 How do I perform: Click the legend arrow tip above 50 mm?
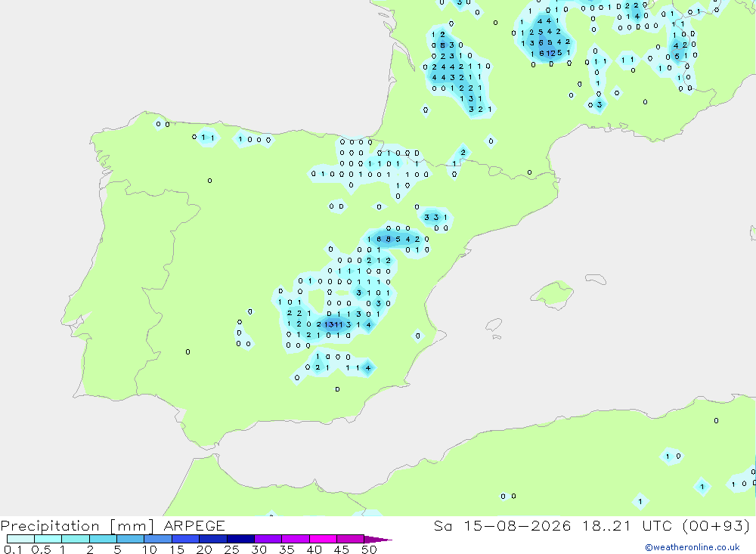tap(379, 540)
